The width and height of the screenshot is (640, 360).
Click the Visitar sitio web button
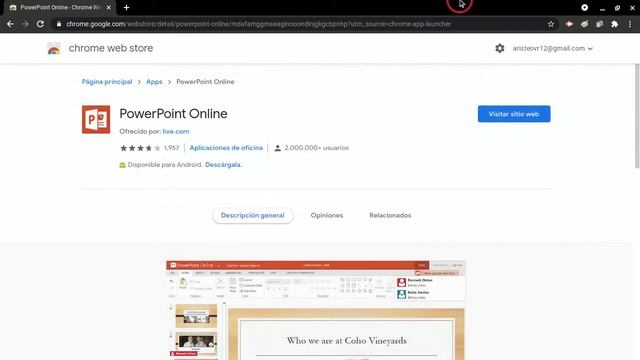point(514,114)
